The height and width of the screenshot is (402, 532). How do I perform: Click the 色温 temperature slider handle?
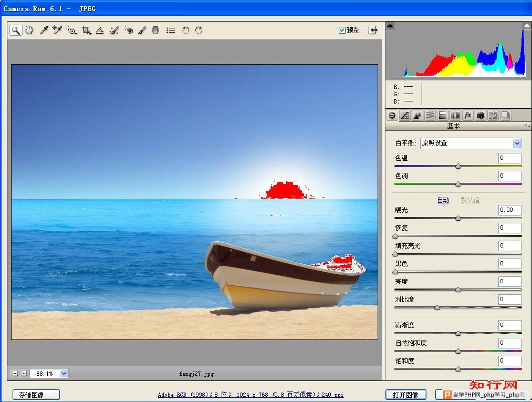(x=458, y=167)
